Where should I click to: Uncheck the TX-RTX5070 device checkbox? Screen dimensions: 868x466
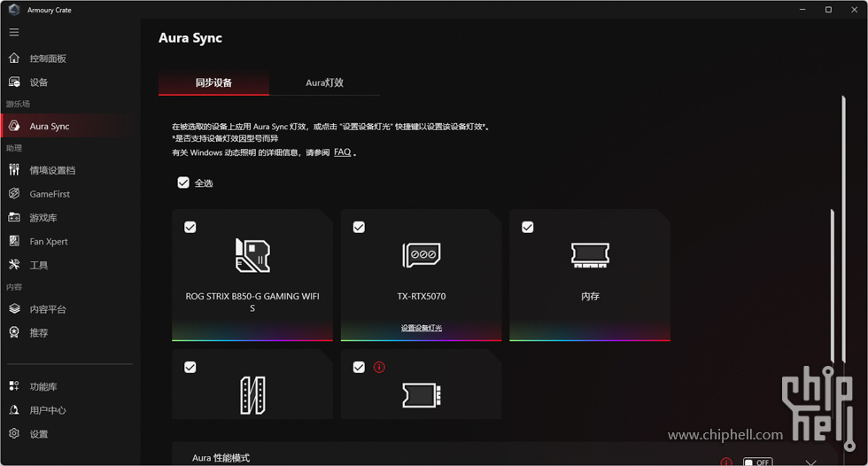(x=359, y=227)
